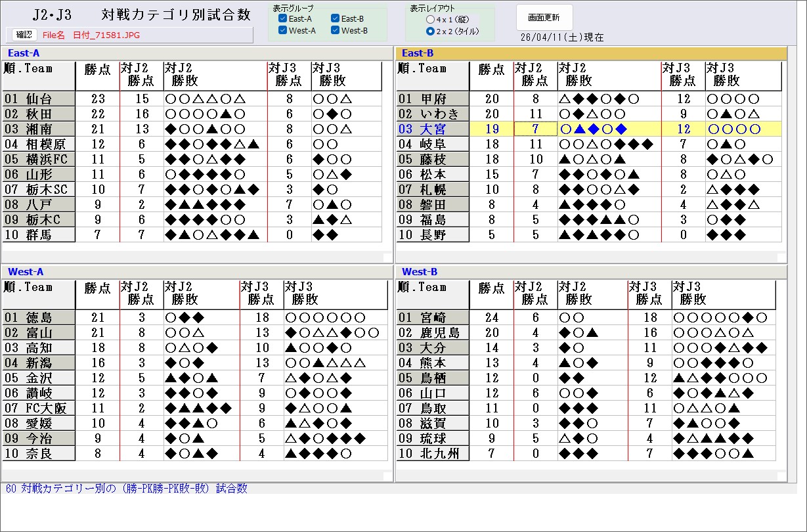807x532 pixels.
Task: Select the 仙台 team row in East-A
Action: pos(39,99)
